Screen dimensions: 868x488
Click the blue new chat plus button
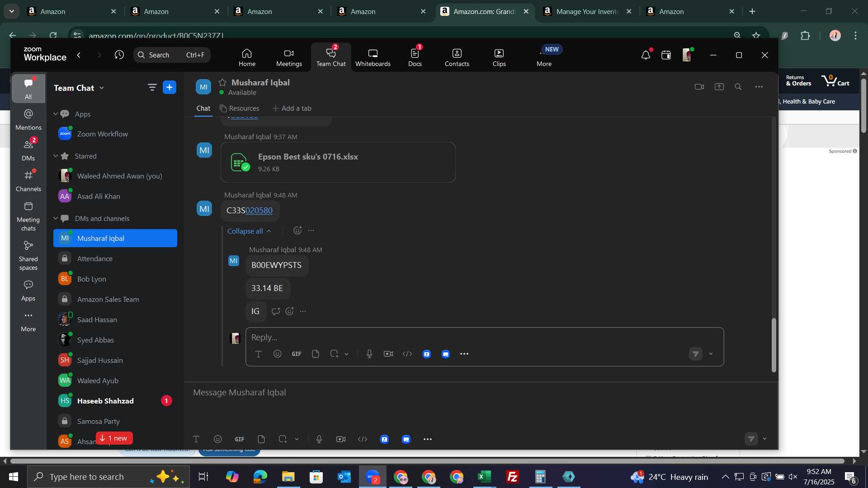[x=170, y=88]
